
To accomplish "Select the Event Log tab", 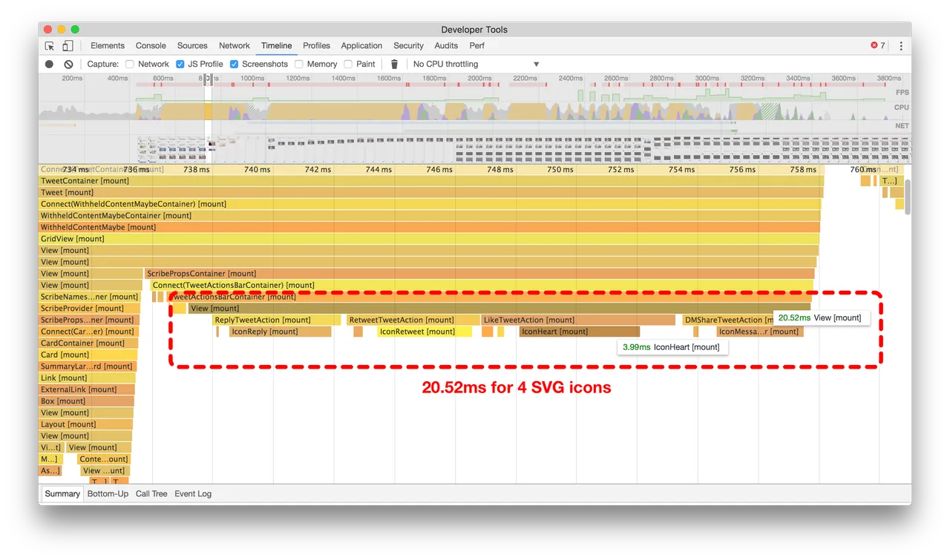I will (x=192, y=493).
